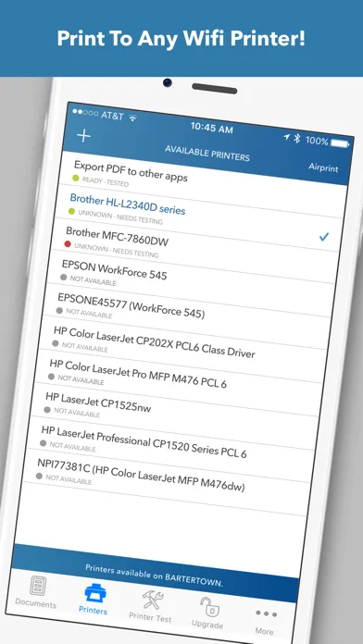Select the Printers tab
The height and width of the screenshot is (644, 363).
[x=94, y=599]
